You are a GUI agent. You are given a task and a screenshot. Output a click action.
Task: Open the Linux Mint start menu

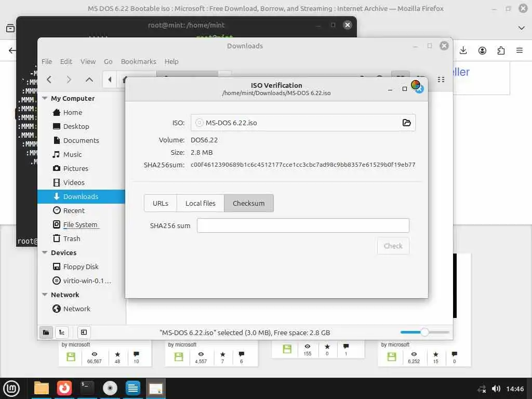(11, 388)
